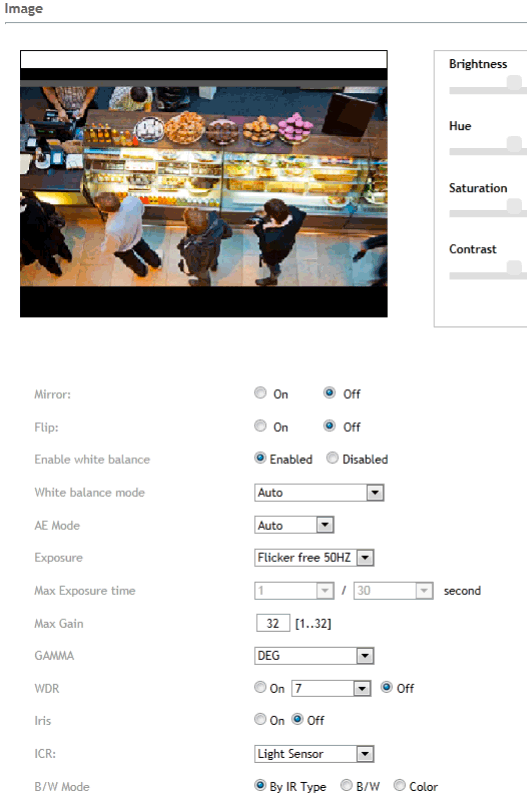Select Iris Off radio button

[298, 719]
